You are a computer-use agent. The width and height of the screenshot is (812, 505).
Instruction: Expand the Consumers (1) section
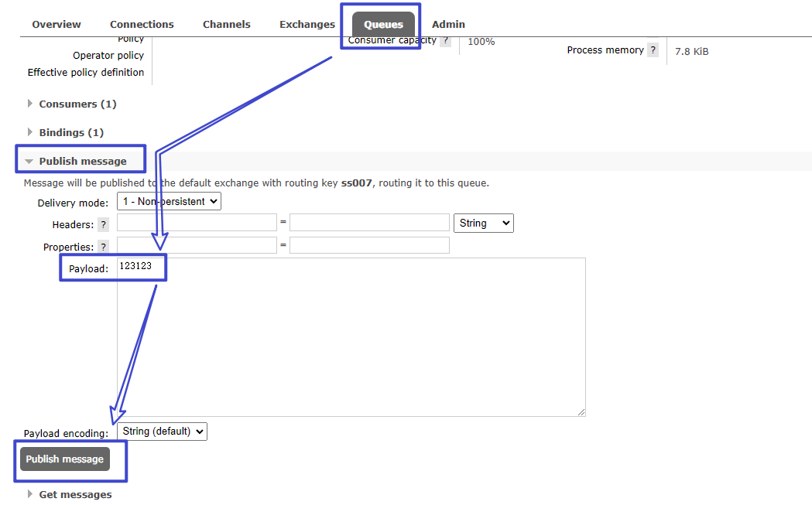[x=77, y=104]
